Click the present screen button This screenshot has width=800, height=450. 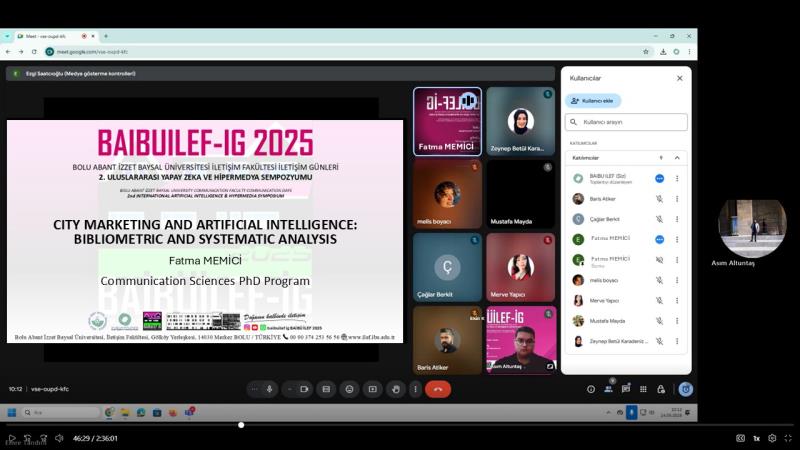coord(372,389)
